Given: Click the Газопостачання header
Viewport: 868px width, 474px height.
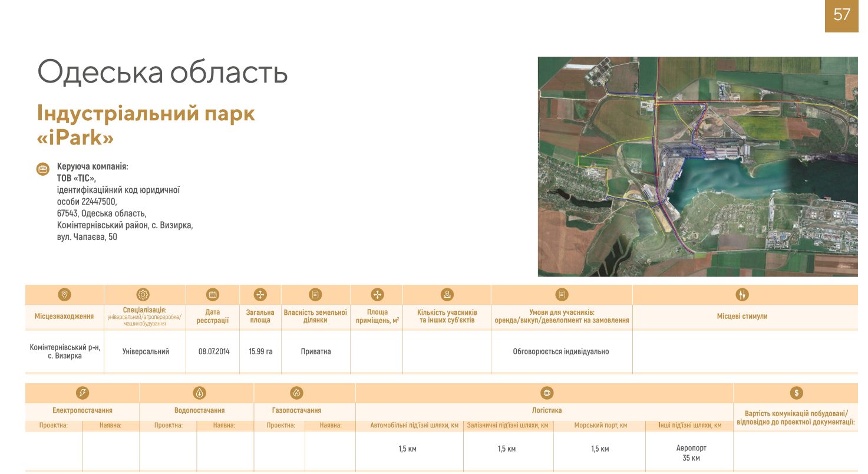Looking at the screenshot, I should (296, 410).
